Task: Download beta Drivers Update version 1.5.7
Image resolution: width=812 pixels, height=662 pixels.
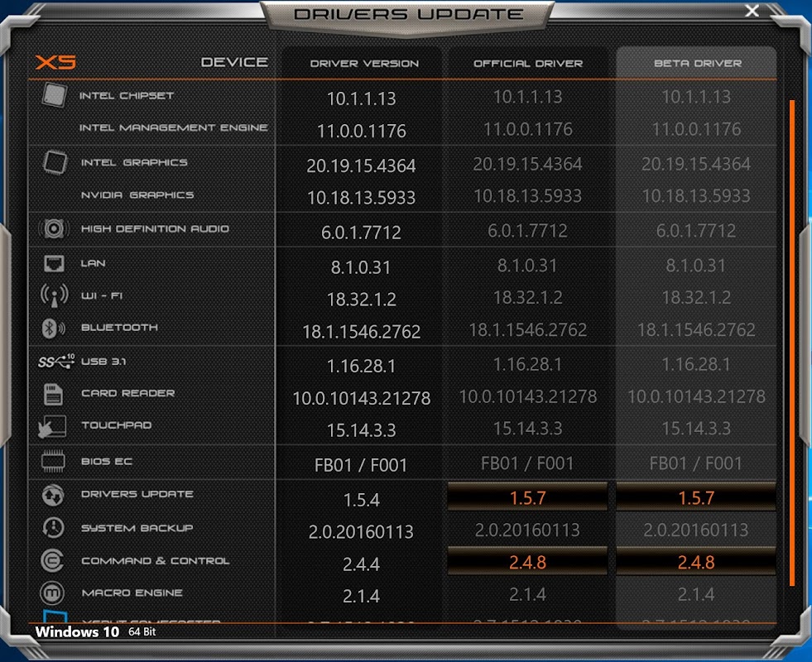Action: click(696, 497)
